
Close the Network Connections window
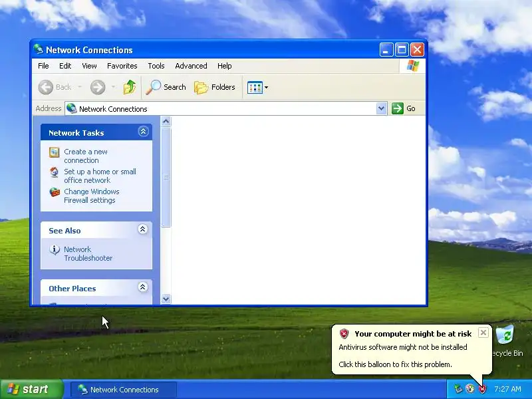[x=417, y=50]
